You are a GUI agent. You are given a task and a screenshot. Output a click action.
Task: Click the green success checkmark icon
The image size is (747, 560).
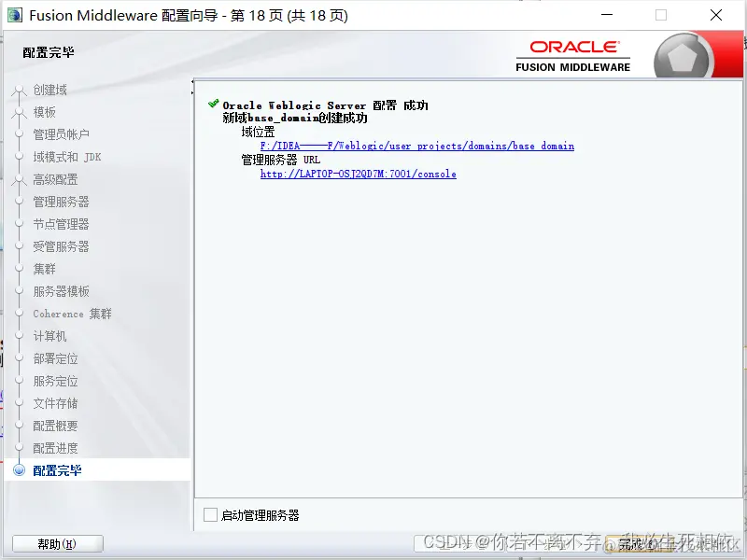214,104
